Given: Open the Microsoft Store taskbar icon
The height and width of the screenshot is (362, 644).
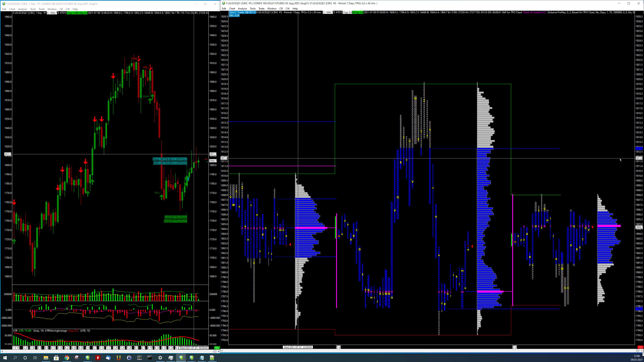Looking at the screenshot, I should (x=56, y=358).
